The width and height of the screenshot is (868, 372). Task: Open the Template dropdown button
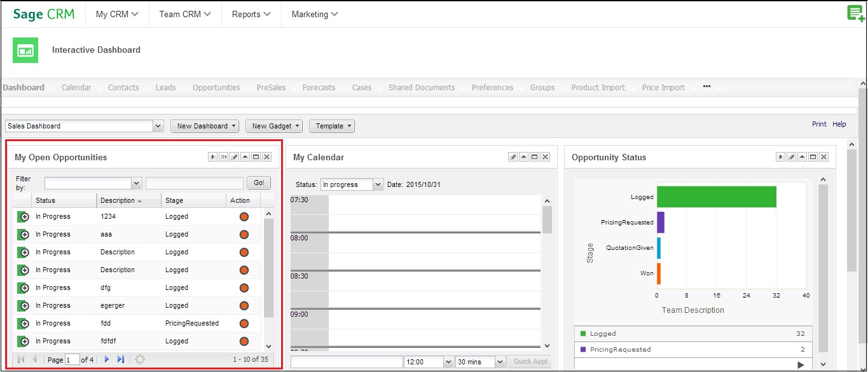tap(332, 126)
